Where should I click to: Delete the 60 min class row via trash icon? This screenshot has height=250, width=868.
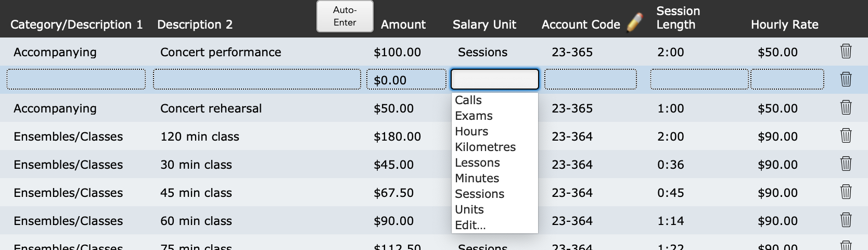point(846,220)
